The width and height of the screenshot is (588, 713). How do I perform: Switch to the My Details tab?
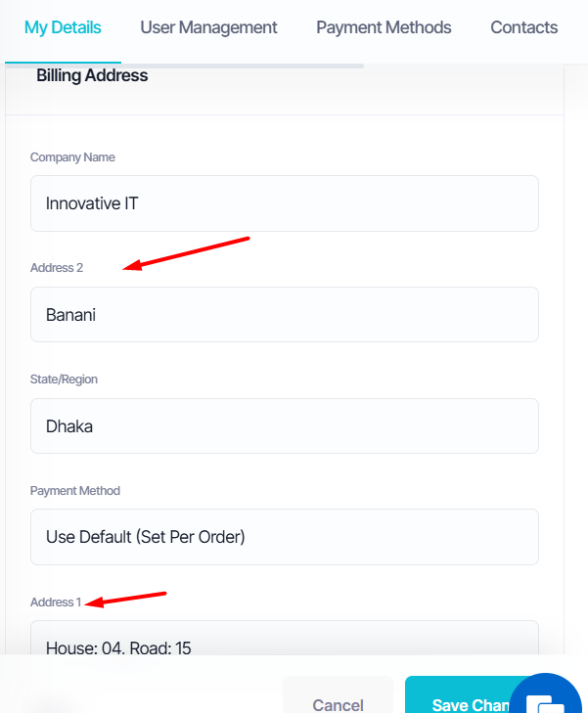coord(63,27)
